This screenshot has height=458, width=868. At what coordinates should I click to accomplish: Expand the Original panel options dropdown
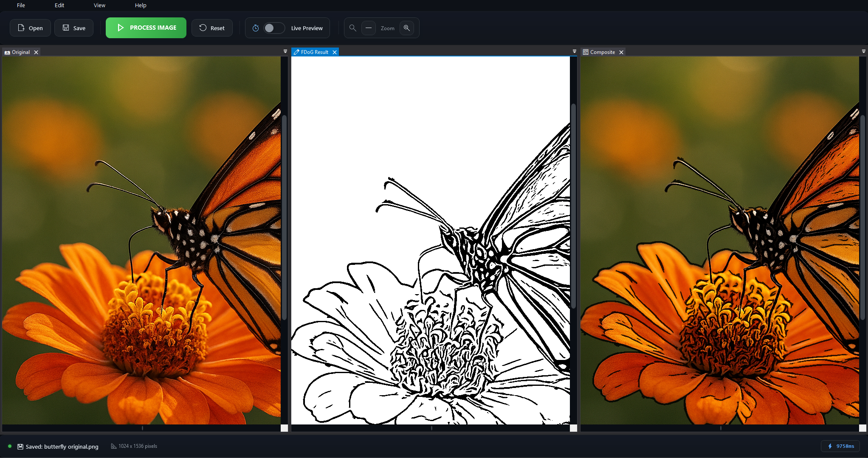tap(285, 51)
